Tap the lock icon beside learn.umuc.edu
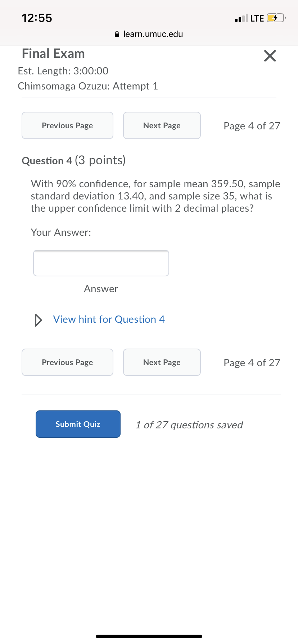The height and width of the screenshot is (644, 298). [117, 34]
